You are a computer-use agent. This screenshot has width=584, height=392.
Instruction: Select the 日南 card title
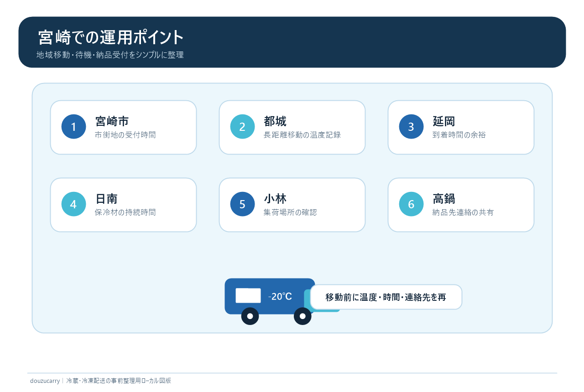106,199
